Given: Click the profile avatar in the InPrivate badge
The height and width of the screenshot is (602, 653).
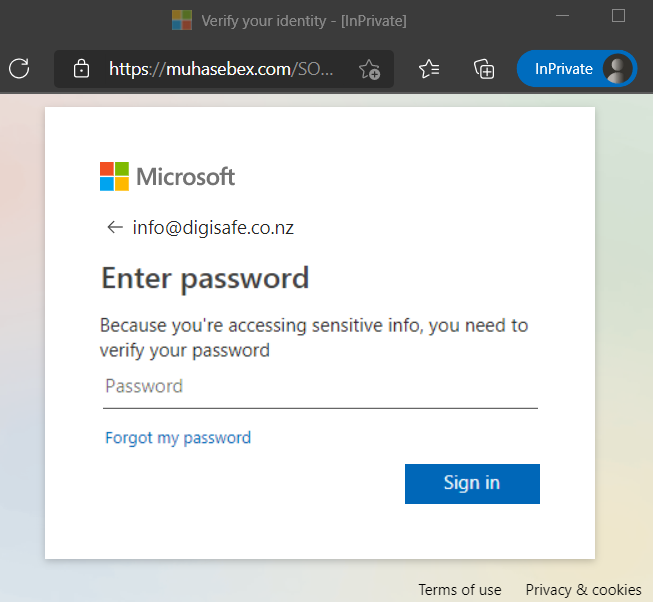Looking at the screenshot, I should click(x=617, y=69).
